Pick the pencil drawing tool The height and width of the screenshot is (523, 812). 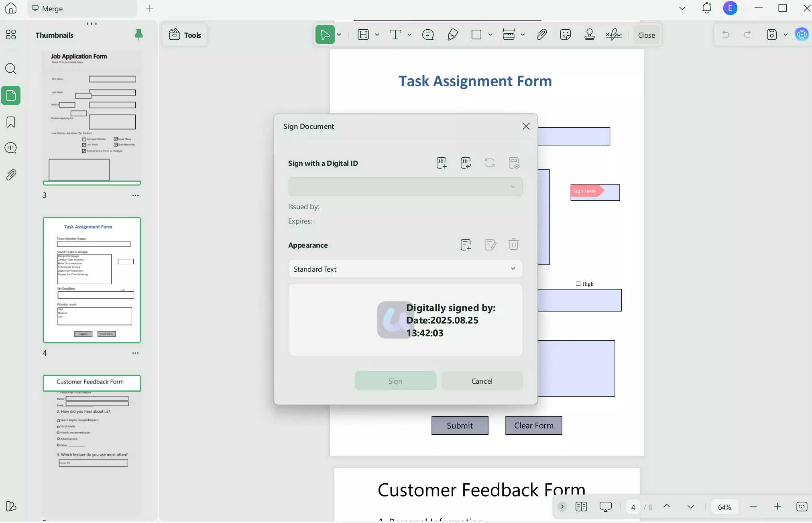(452, 35)
